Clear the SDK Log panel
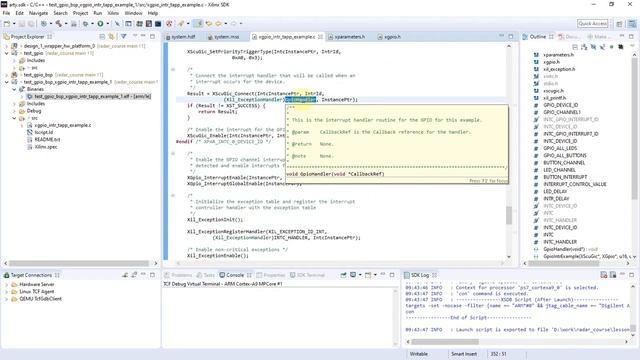 pyautogui.click(x=604, y=275)
